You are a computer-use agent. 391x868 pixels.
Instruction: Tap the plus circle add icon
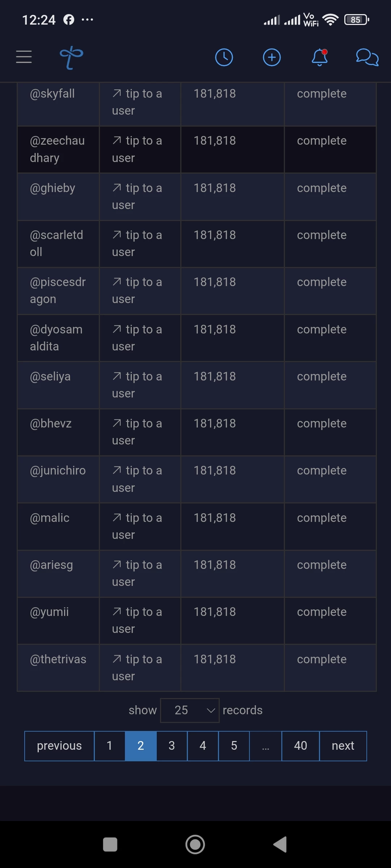point(272,58)
